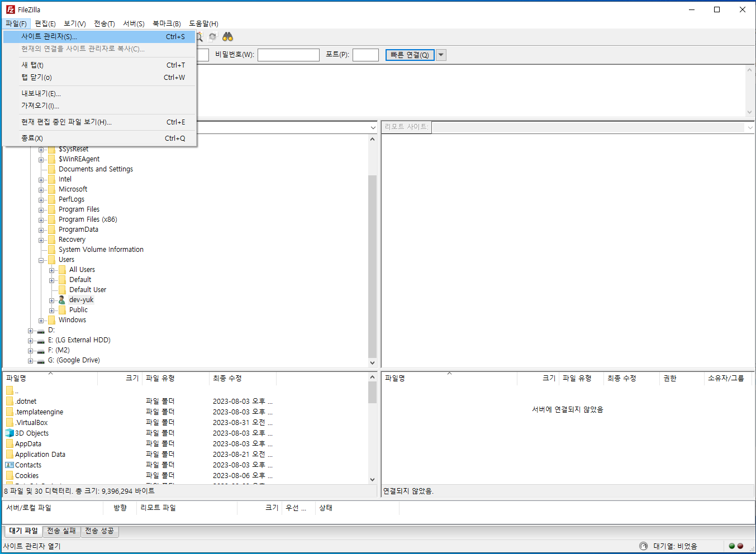This screenshot has height=554, width=756.
Task: Click the Windows folder icon in tree
Action: click(x=51, y=320)
